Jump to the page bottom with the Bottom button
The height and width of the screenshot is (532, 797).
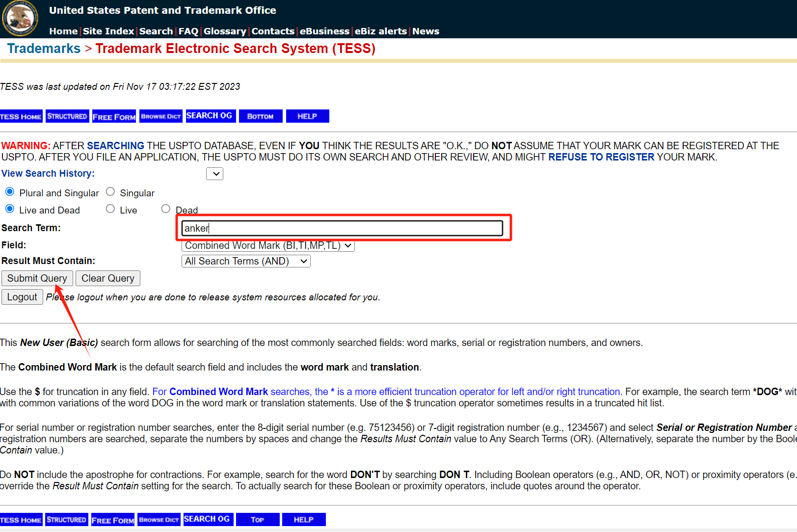(261, 116)
